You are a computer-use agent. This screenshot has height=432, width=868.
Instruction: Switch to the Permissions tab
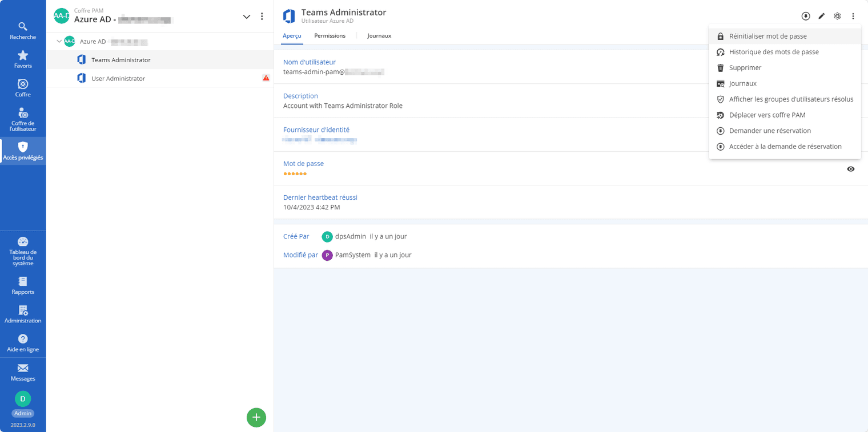pos(329,35)
